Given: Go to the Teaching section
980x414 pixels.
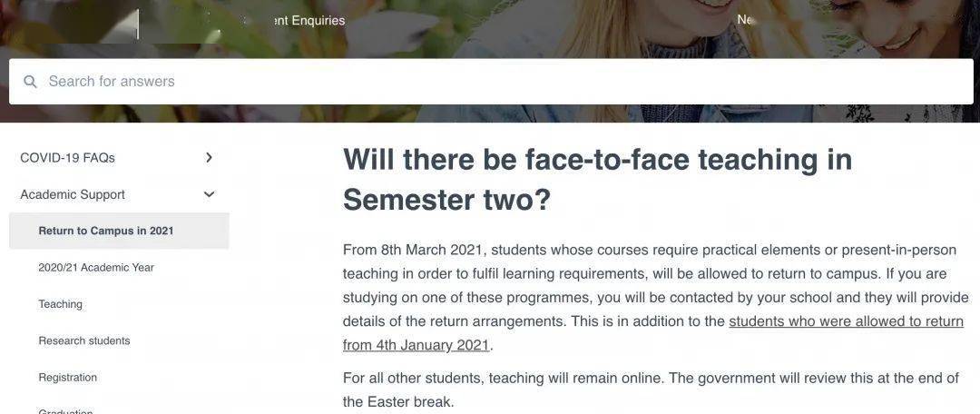Looking at the screenshot, I should [61, 304].
